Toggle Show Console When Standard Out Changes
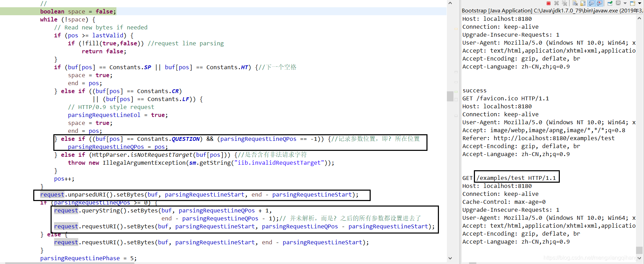 591,3
